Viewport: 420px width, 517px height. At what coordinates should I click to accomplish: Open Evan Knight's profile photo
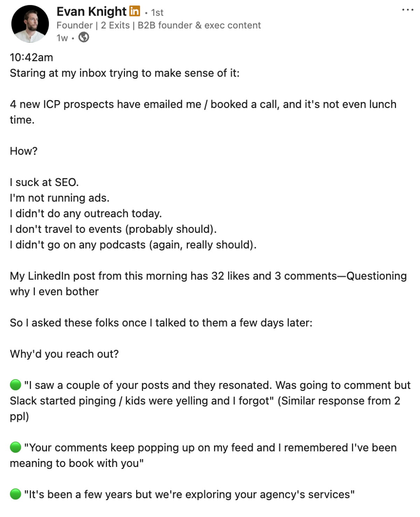point(30,24)
